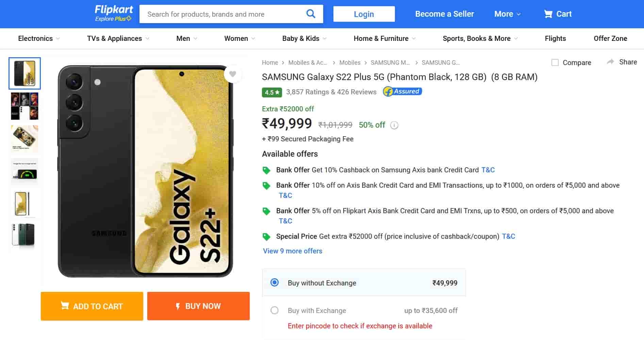
Task: Select Buy with Exchange option
Action: (275, 310)
